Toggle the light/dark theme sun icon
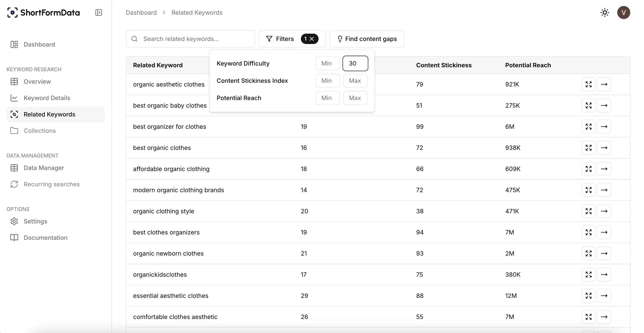Image resolution: width=644 pixels, height=333 pixels. pyautogui.click(x=605, y=13)
